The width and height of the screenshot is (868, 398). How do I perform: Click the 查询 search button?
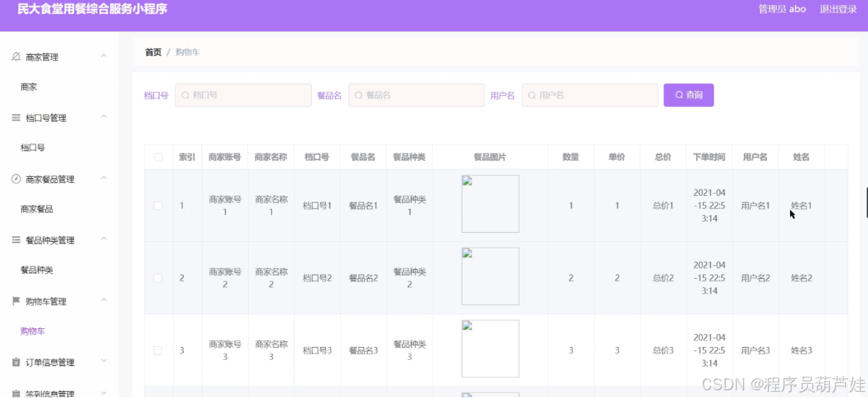689,95
